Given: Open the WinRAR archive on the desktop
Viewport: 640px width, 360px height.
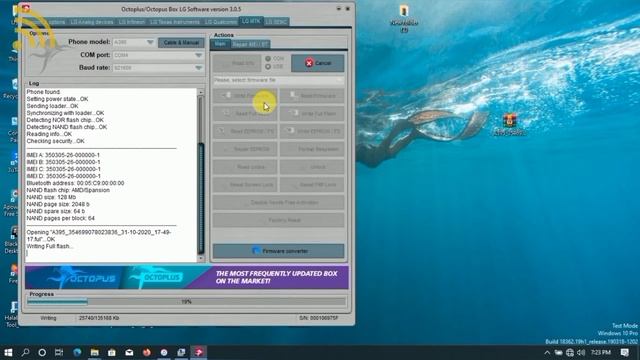Looking at the screenshot, I should pyautogui.click(x=509, y=124).
